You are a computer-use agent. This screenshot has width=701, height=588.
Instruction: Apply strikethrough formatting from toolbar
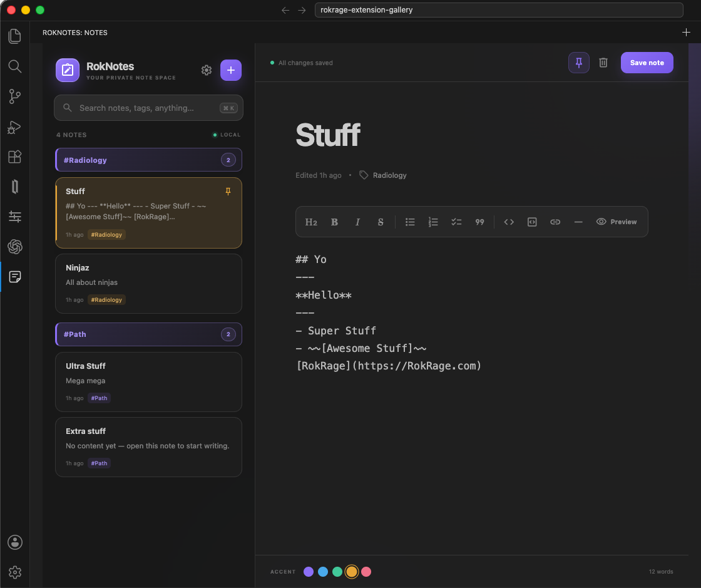(x=381, y=222)
